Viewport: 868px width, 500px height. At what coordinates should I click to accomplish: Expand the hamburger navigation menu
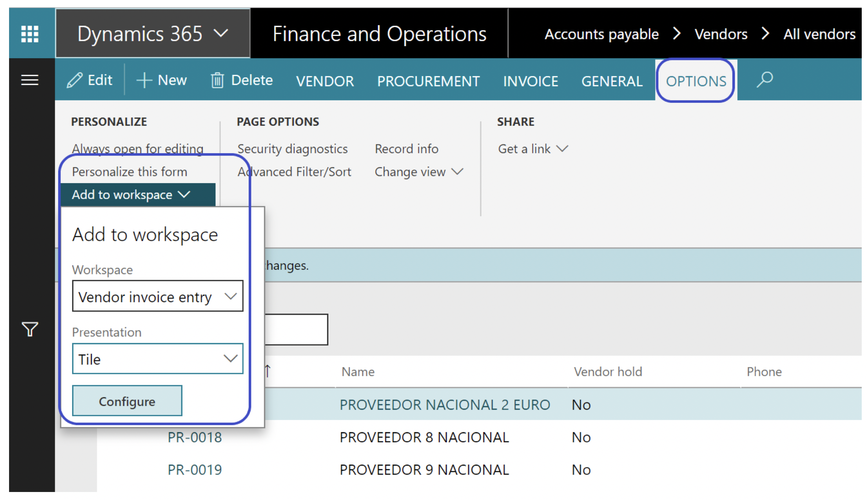point(30,80)
